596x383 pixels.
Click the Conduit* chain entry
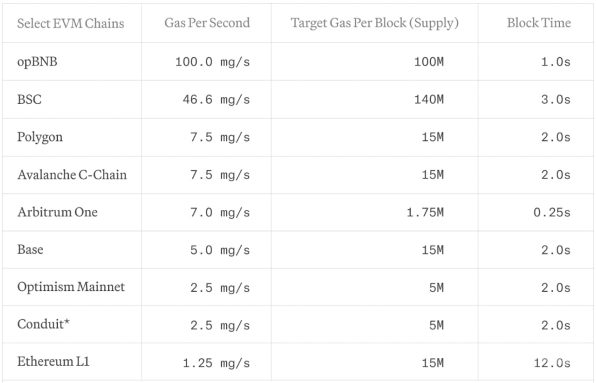(43, 324)
